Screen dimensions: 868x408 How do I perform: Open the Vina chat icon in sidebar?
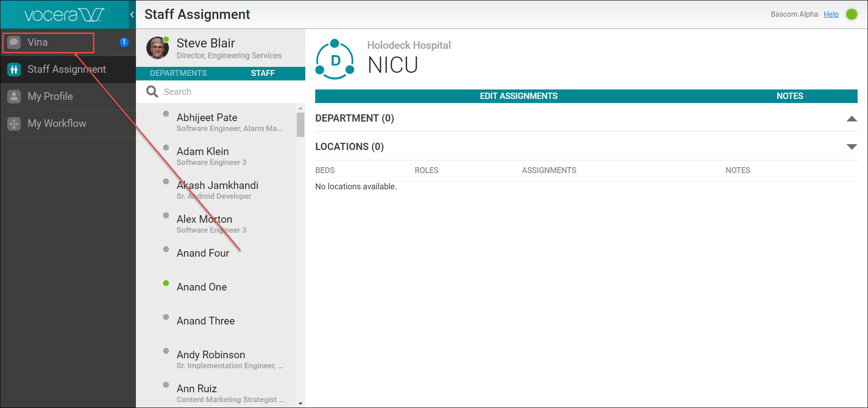[x=14, y=42]
